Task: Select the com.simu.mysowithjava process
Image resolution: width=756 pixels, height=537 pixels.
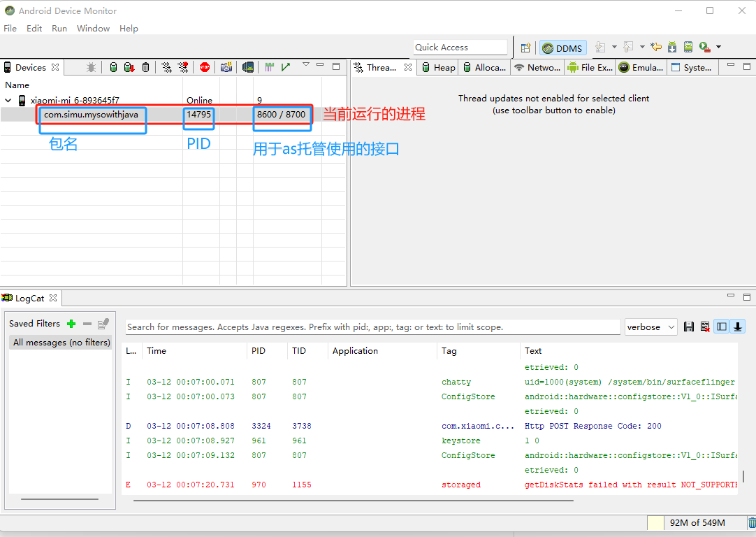Action: (x=91, y=115)
